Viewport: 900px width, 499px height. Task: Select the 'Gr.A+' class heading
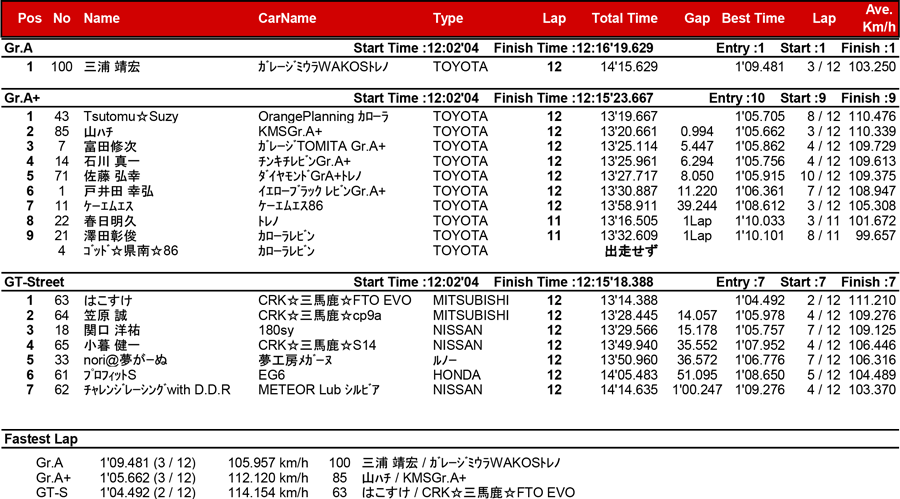pyautogui.click(x=22, y=98)
